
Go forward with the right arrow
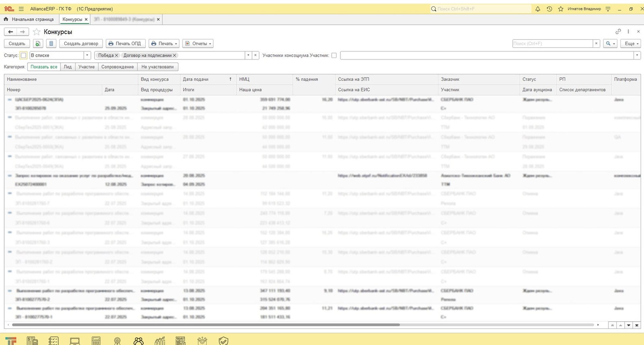23,32
